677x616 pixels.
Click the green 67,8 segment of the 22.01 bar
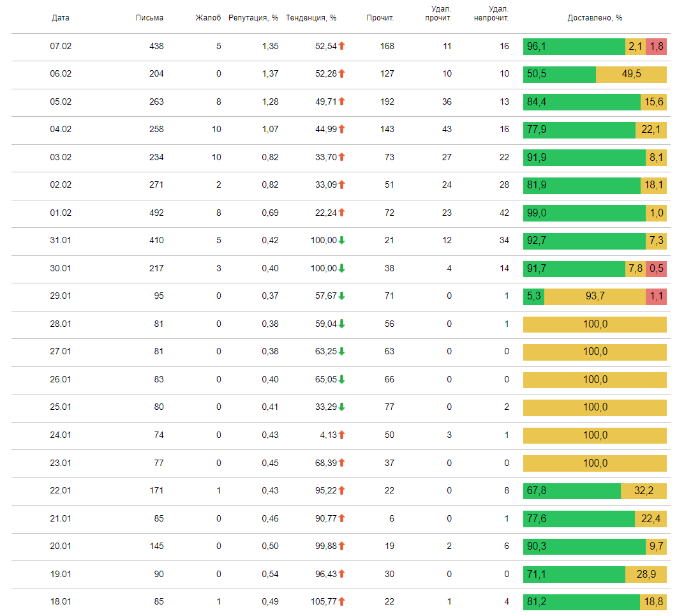[571, 490]
